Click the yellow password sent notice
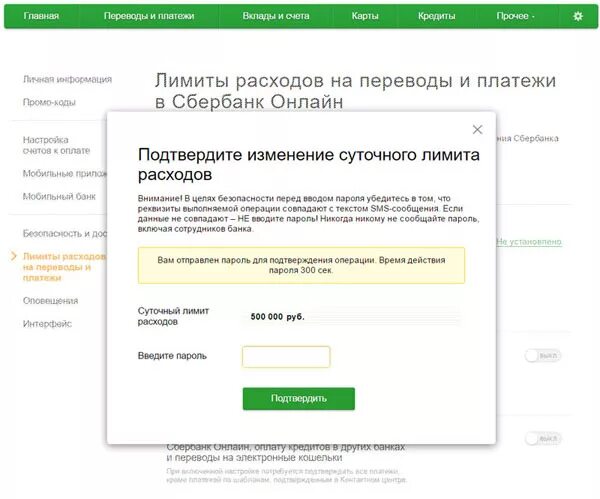600x499 pixels. pos(302,265)
